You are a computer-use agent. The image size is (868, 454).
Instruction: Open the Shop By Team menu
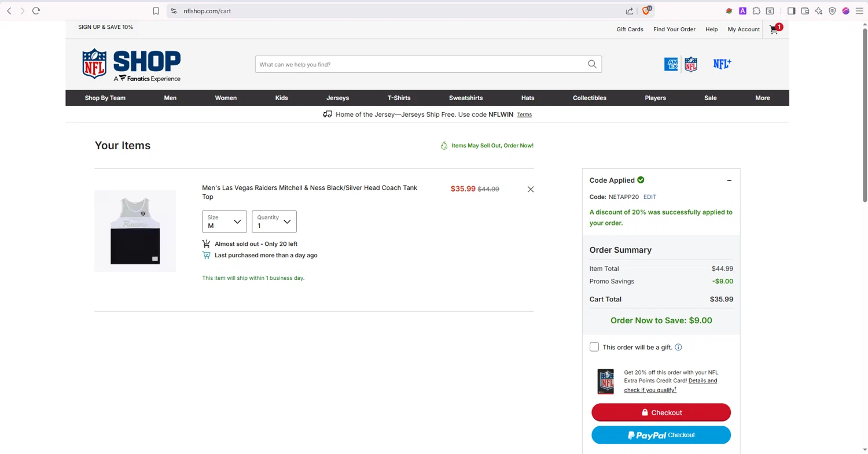coord(105,98)
